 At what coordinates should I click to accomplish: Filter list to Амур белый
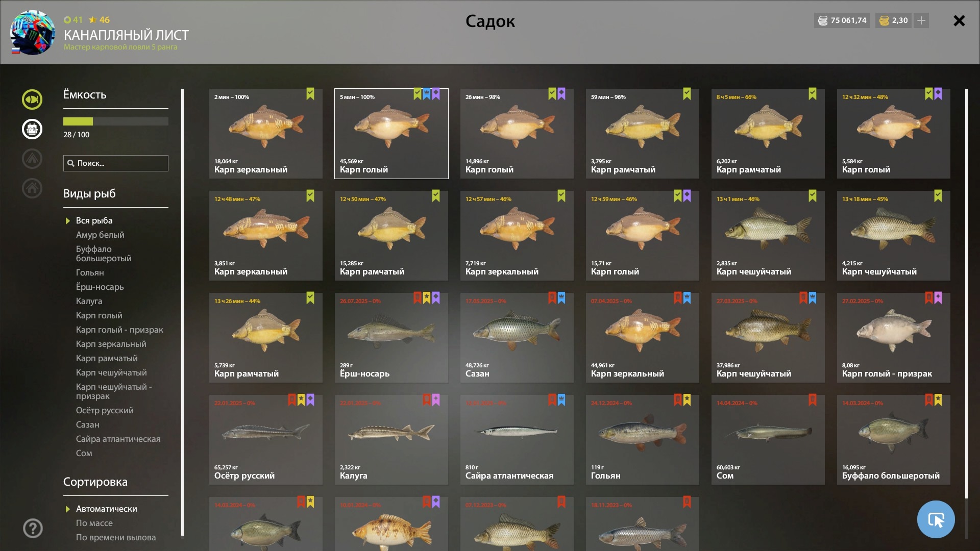coord(100,235)
